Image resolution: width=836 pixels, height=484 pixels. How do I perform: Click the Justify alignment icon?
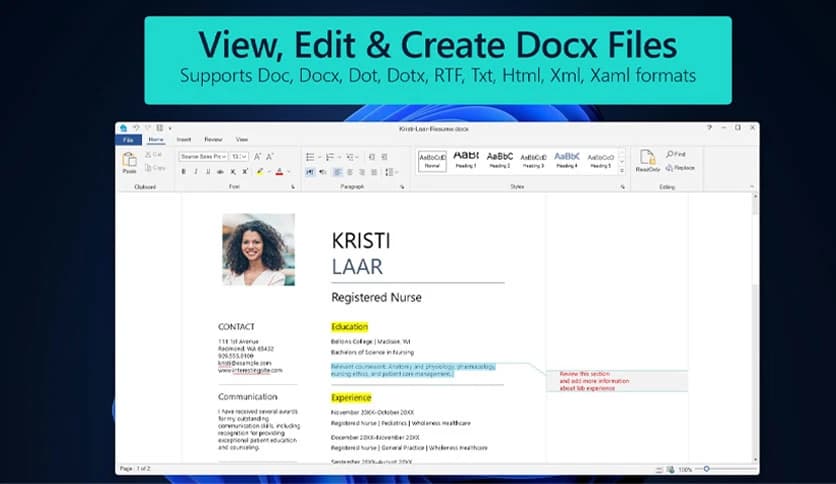374,172
